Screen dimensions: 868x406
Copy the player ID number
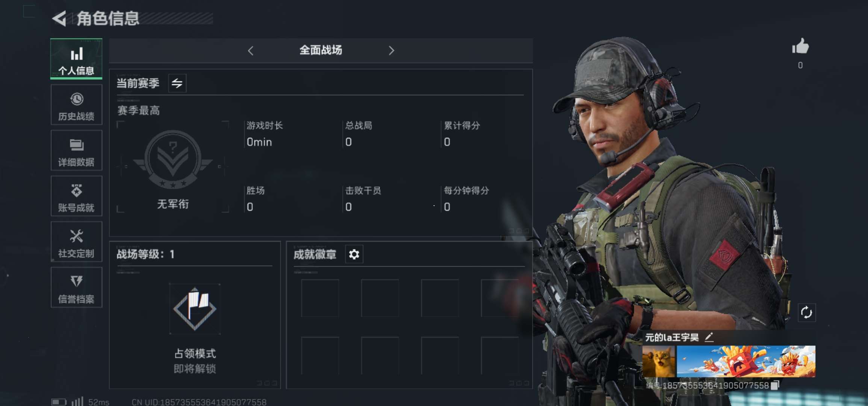[775, 385]
